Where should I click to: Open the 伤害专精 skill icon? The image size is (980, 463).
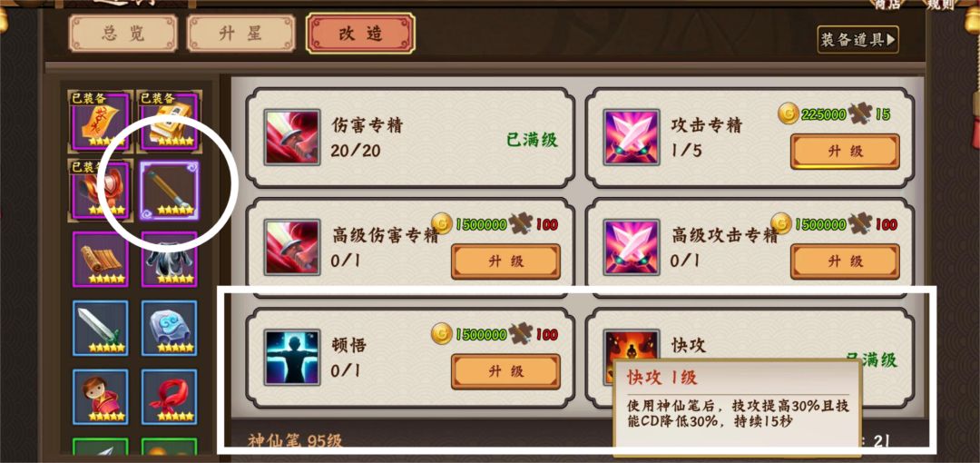click(x=292, y=137)
